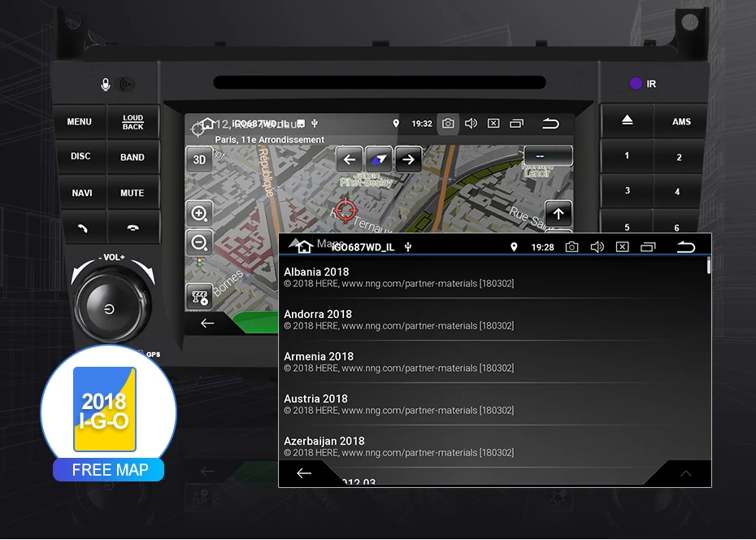Tap volume icon in the 19:32 status bar
The height and width of the screenshot is (540, 756).
(471, 124)
